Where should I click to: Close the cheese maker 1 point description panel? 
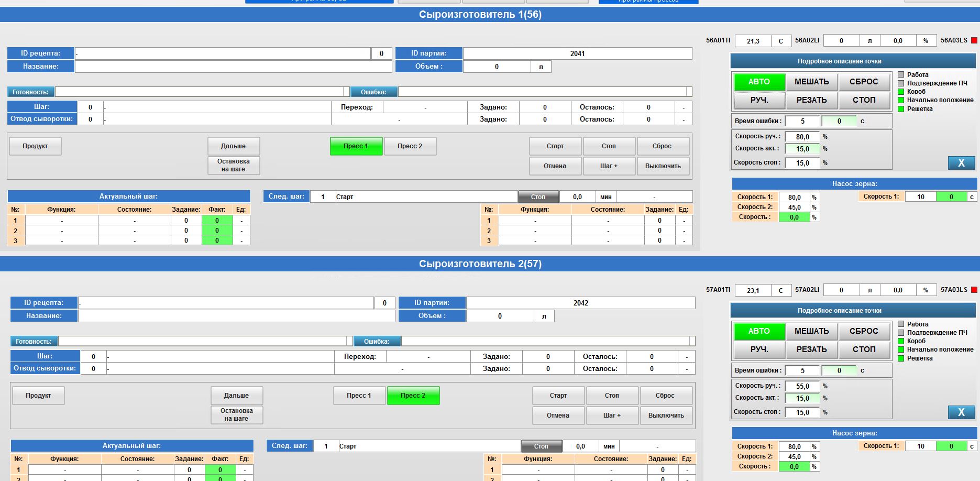point(961,163)
